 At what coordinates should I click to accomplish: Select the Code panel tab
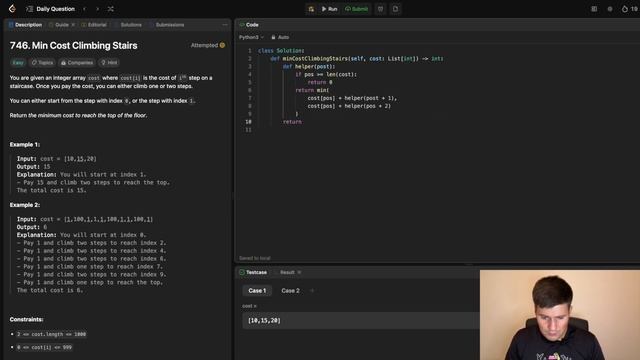pos(249,25)
